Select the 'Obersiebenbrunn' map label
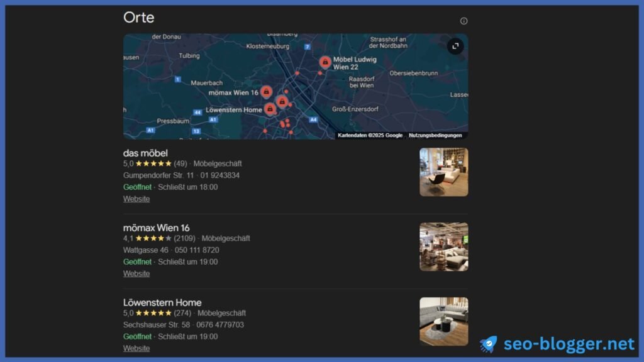644x362 pixels. (x=414, y=73)
